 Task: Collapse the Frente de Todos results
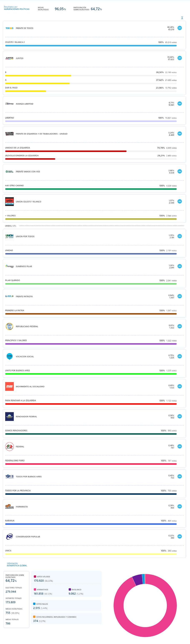pyautogui.click(x=179, y=28)
